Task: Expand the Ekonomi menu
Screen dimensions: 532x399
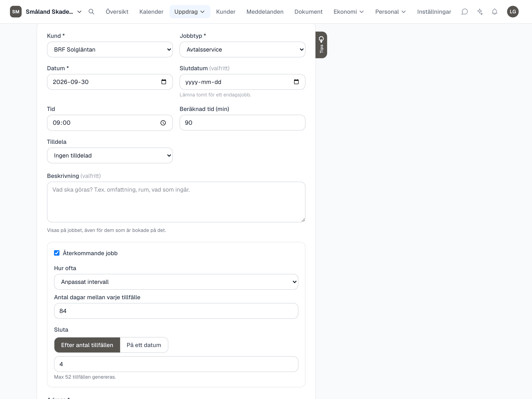Action: (349, 12)
